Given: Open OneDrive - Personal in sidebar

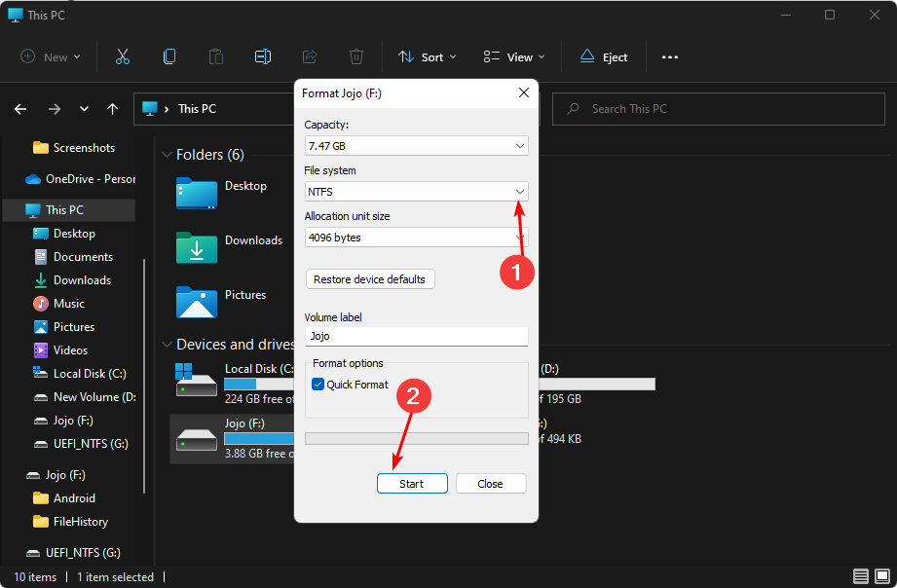Looking at the screenshot, I should point(80,179).
